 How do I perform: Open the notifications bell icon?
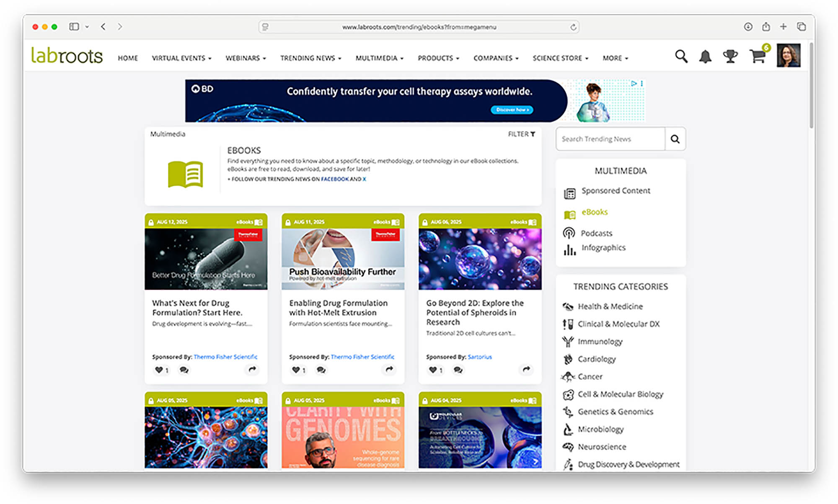coord(705,57)
